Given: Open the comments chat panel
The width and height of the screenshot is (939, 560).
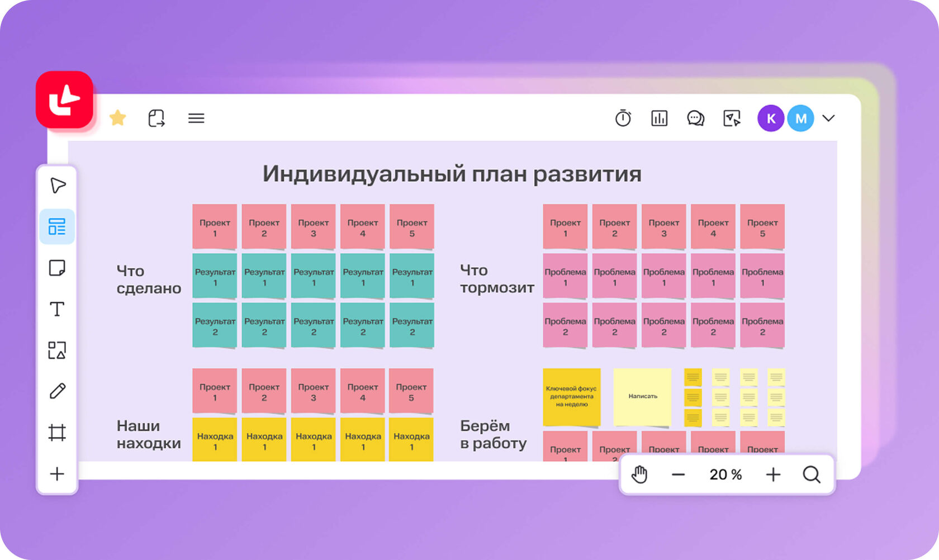Looking at the screenshot, I should click(695, 118).
